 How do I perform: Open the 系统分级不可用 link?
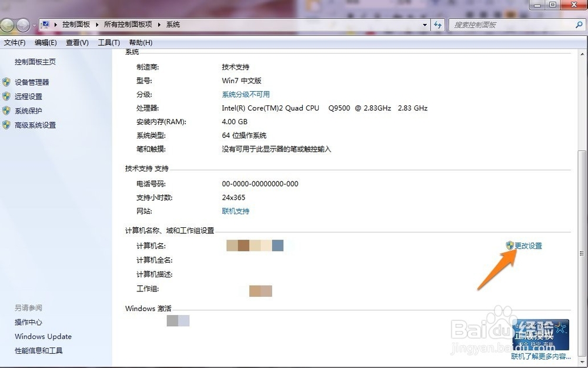coord(246,94)
